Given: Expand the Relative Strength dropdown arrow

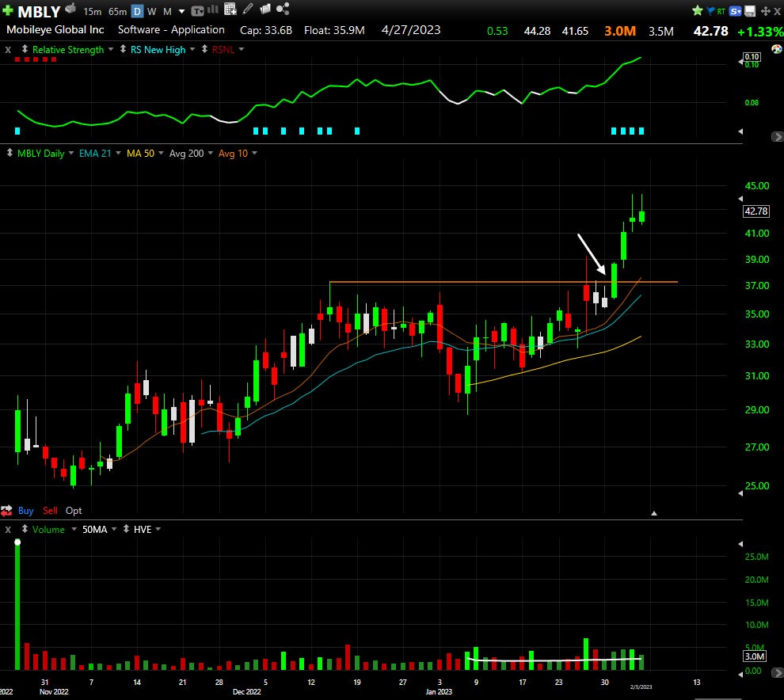Looking at the screenshot, I should (111, 49).
